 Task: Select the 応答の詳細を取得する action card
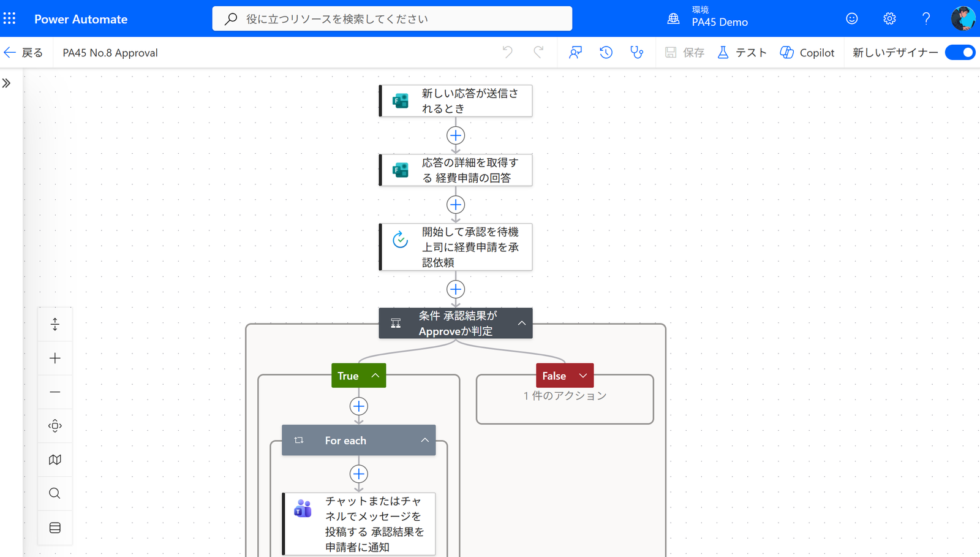coord(456,170)
